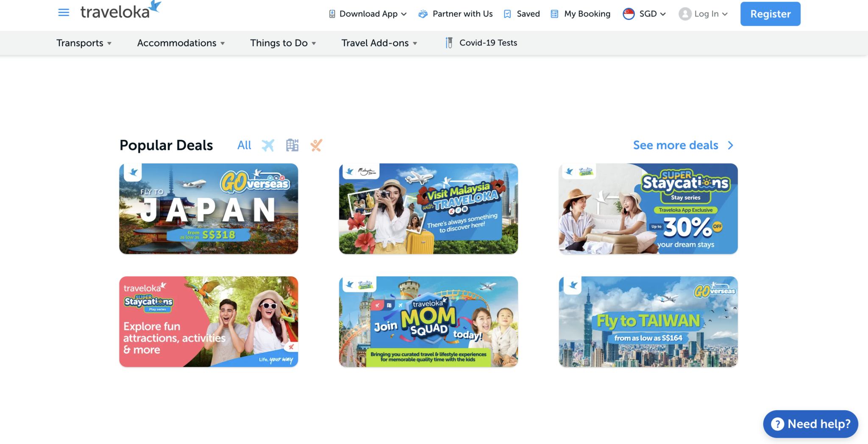868x444 pixels.
Task: Click the Saved bookmark icon
Action: pyautogui.click(x=507, y=14)
